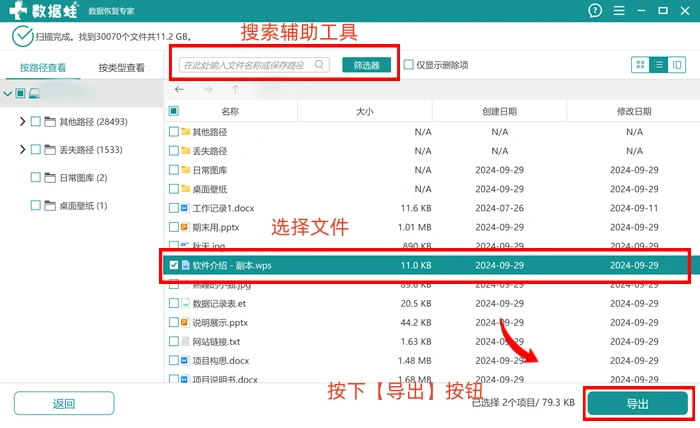
Task: Switch to 按类型查看 tab
Action: 121,68
